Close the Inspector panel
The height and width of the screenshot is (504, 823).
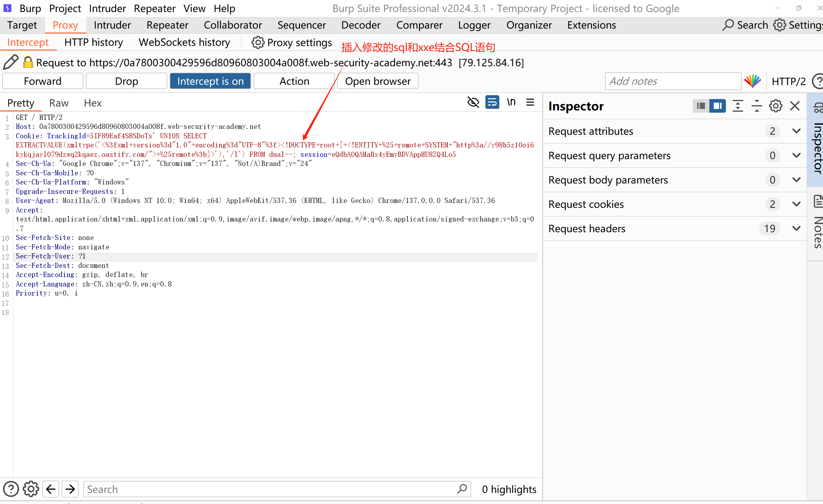pos(795,106)
